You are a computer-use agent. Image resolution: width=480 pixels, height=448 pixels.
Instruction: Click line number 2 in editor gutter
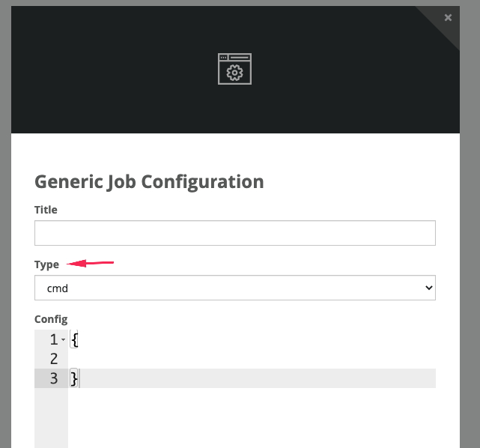pos(54,359)
